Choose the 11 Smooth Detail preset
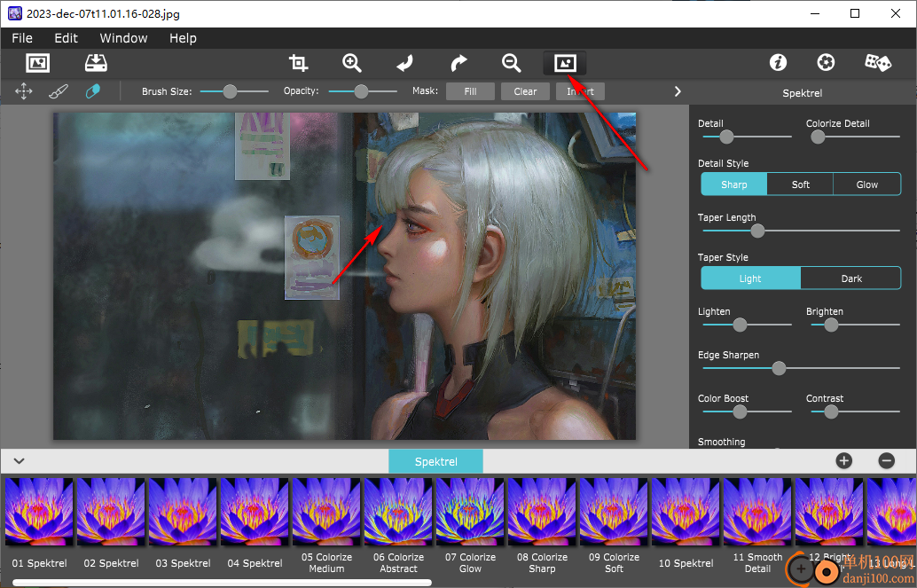917x588 pixels. 757,512
